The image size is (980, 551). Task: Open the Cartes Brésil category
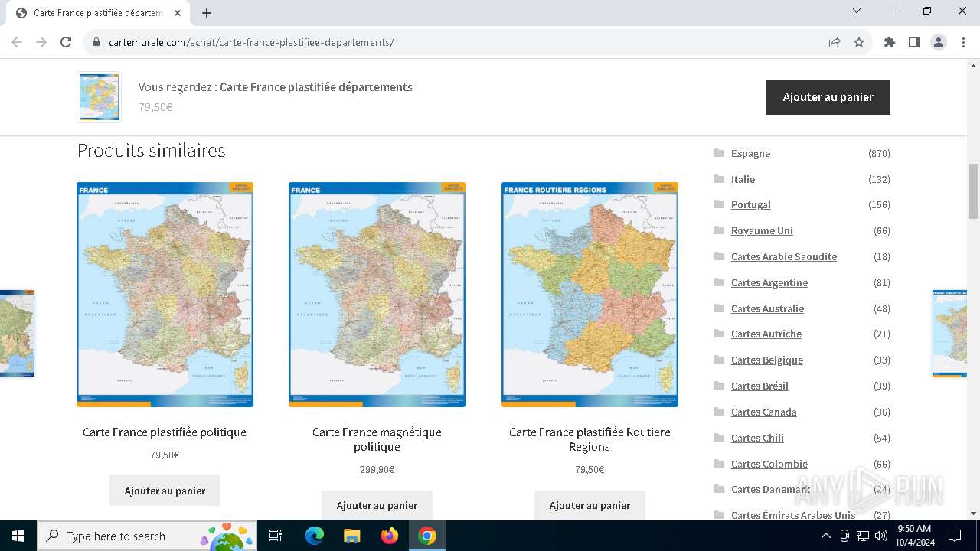[759, 386]
